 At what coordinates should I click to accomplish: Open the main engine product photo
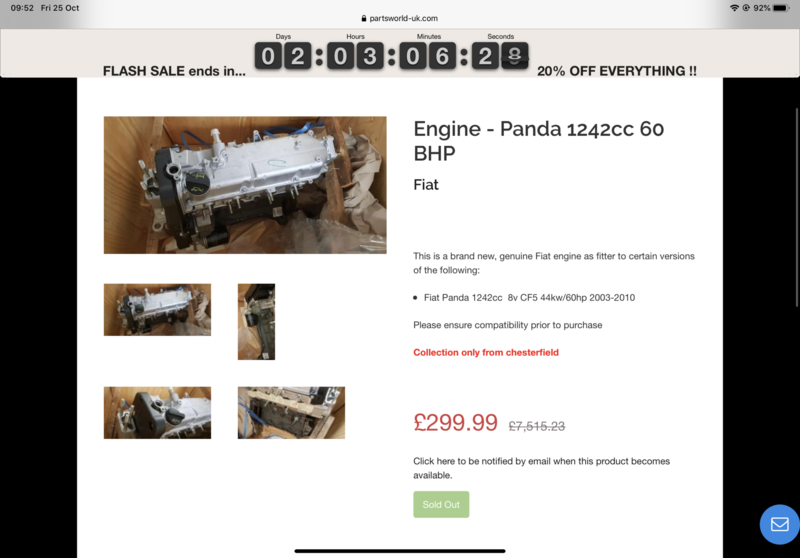(245, 185)
